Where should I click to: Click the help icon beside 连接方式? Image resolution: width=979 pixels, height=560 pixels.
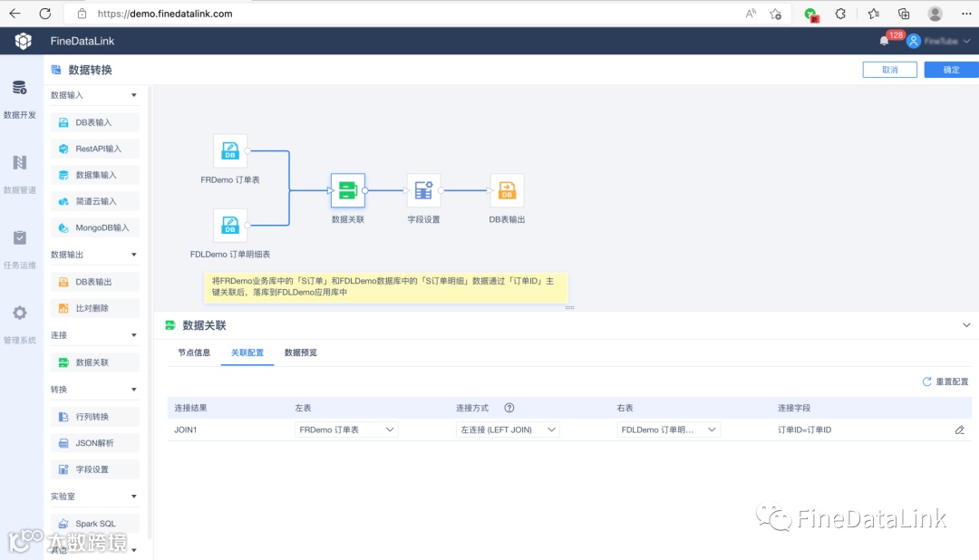(509, 408)
